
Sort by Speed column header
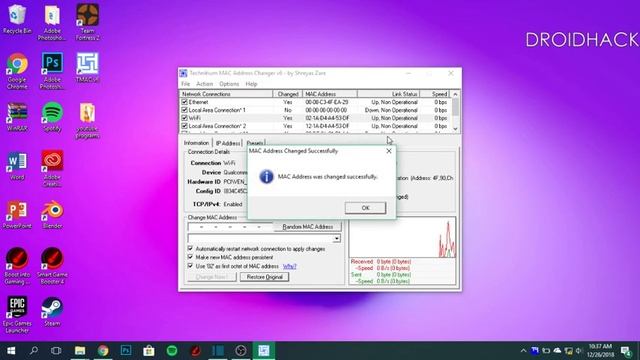435,94
